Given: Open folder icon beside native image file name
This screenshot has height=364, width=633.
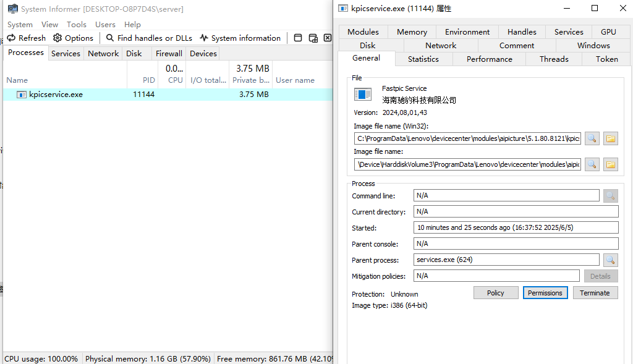Looking at the screenshot, I should pos(610,164).
